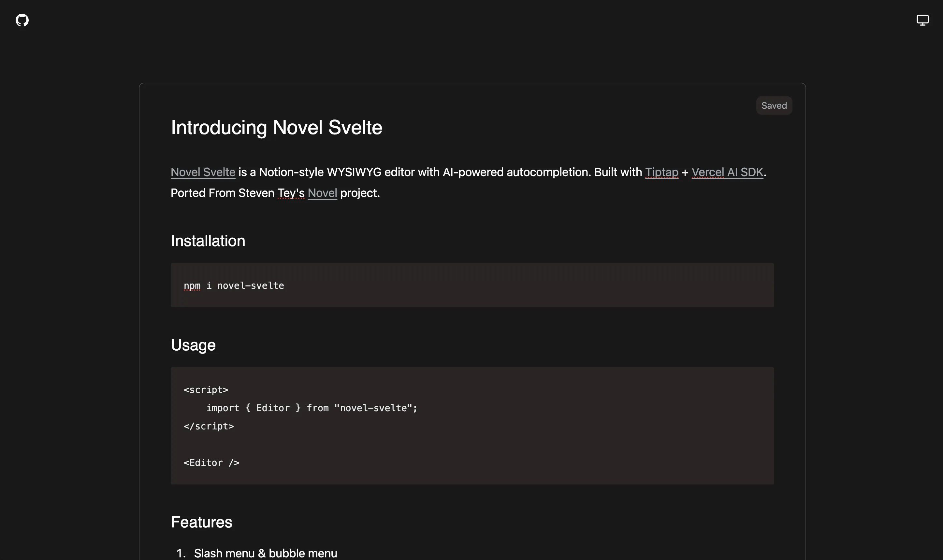The width and height of the screenshot is (943, 560).
Task: Place cursor in Introducing Novel Svelte heading
Action: pos(276,128)
